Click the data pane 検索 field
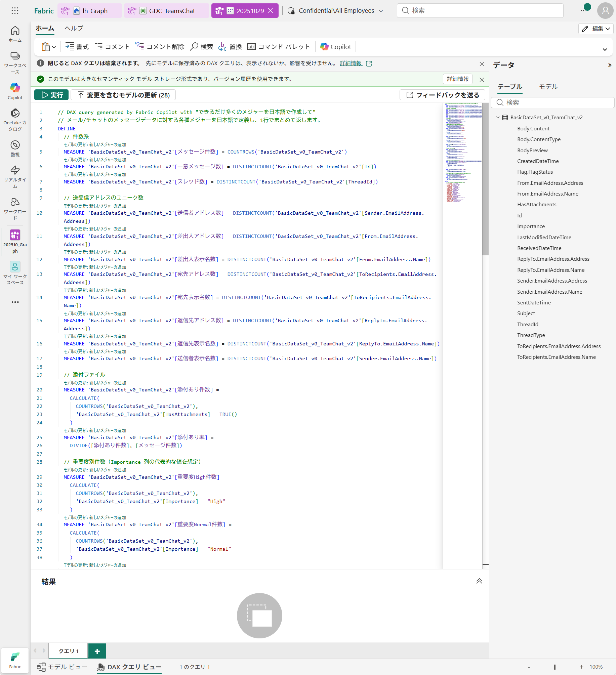This screenshot has width=616, height=675. [552, 102]
